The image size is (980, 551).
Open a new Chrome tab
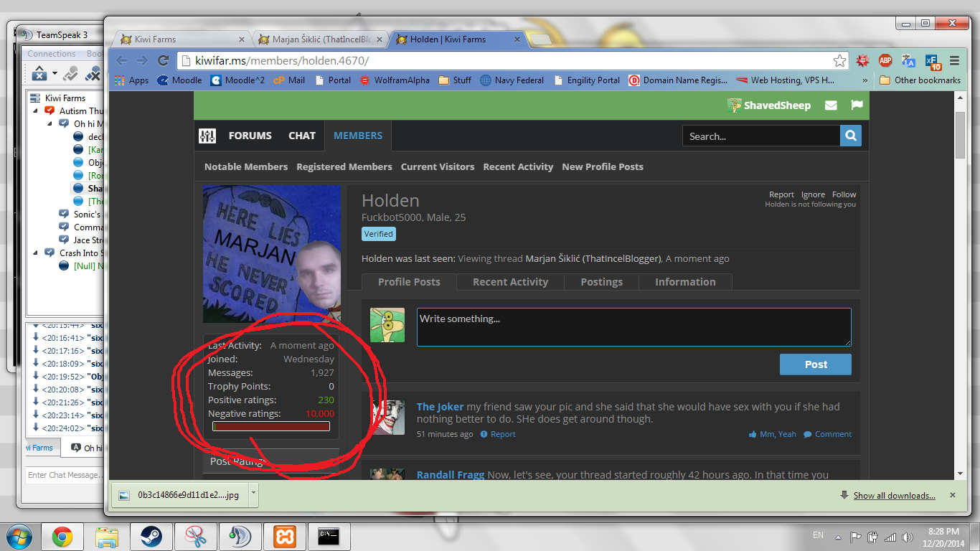(x=542, y=39)
